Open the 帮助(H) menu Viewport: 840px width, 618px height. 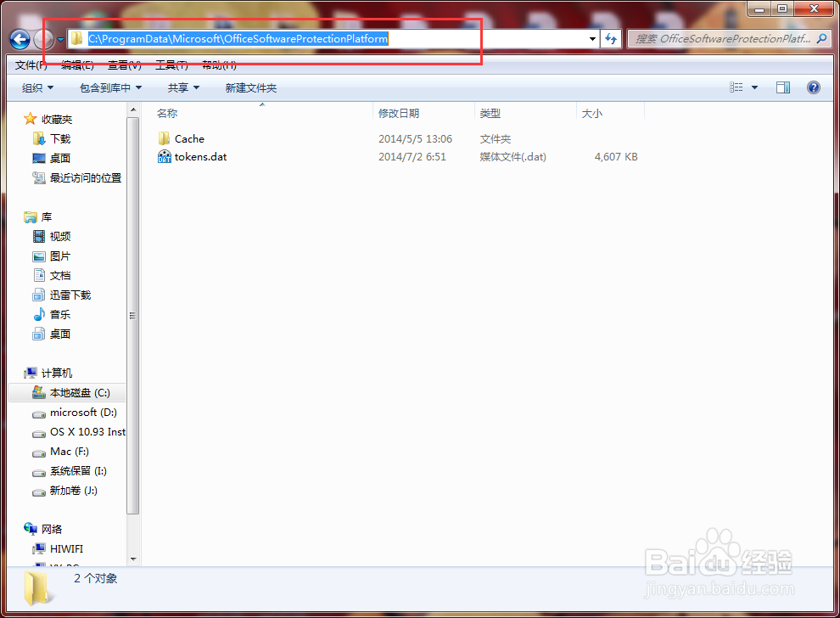pos(219,65)
